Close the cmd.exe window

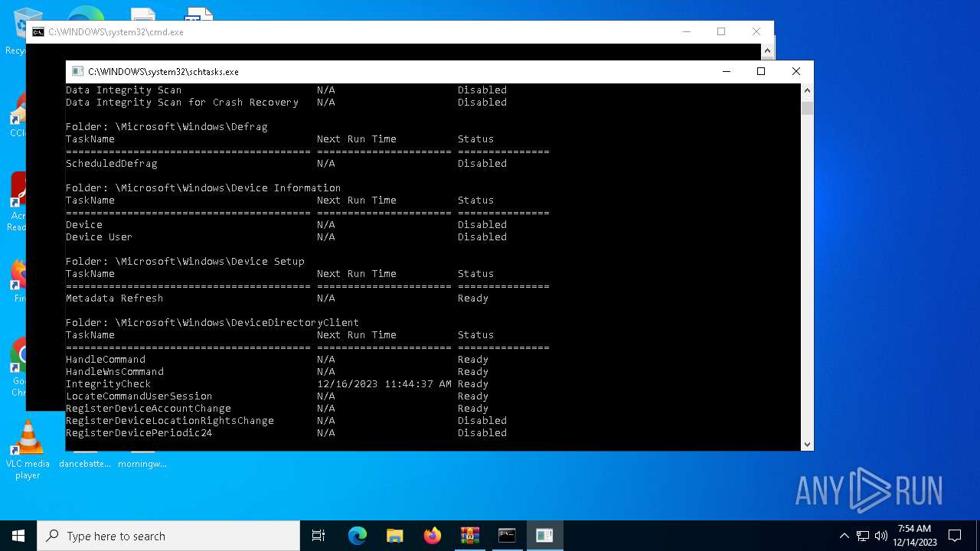tap(756, 31)
